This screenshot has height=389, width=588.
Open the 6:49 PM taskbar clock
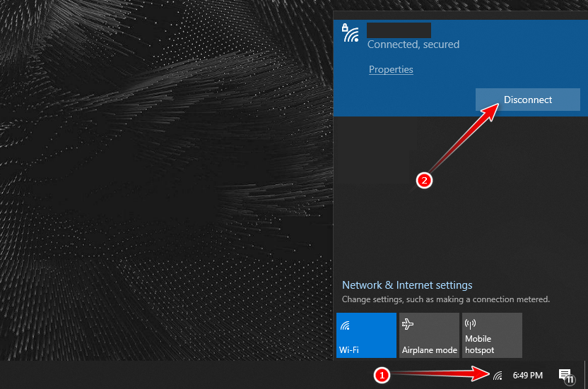(528, 375)
